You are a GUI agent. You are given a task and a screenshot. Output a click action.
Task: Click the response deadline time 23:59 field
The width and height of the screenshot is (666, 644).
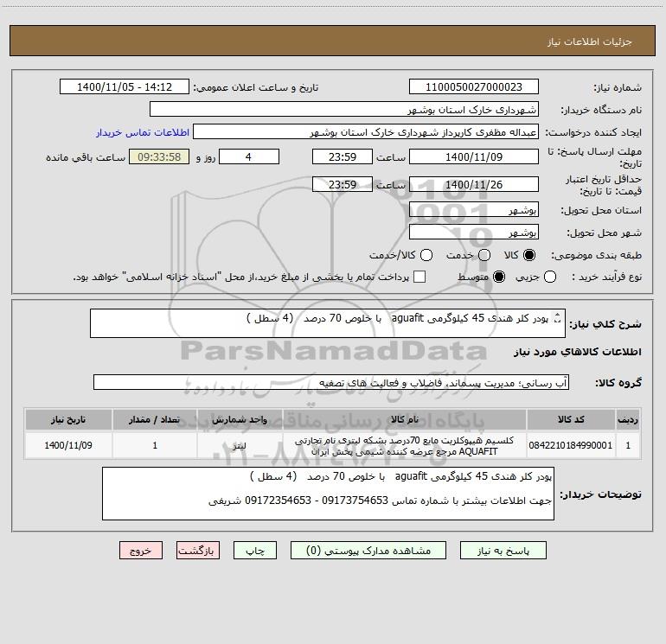click(x=343, y=156)
